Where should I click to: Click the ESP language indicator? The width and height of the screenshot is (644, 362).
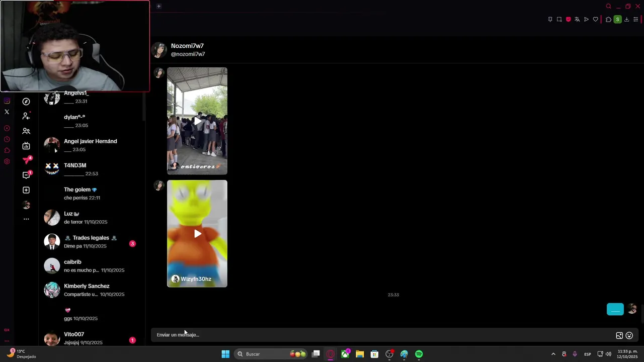pyautogui.click(x=587, y=354)
